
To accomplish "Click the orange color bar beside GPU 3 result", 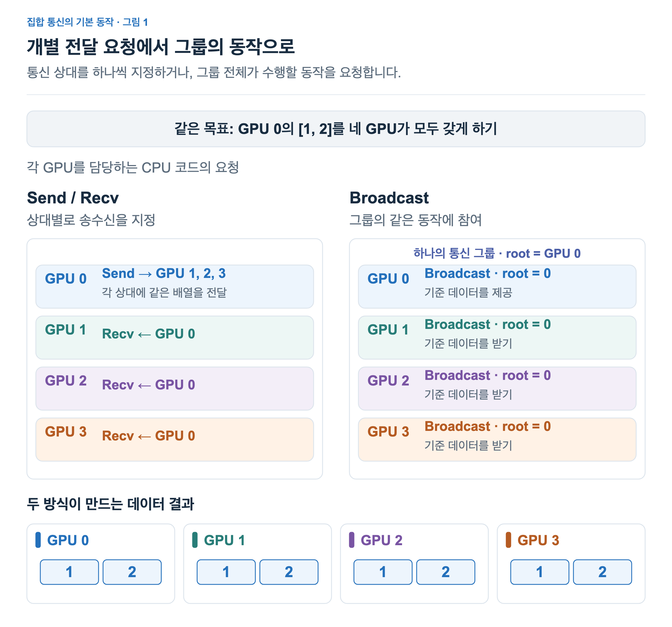I will tap(508, 540).
